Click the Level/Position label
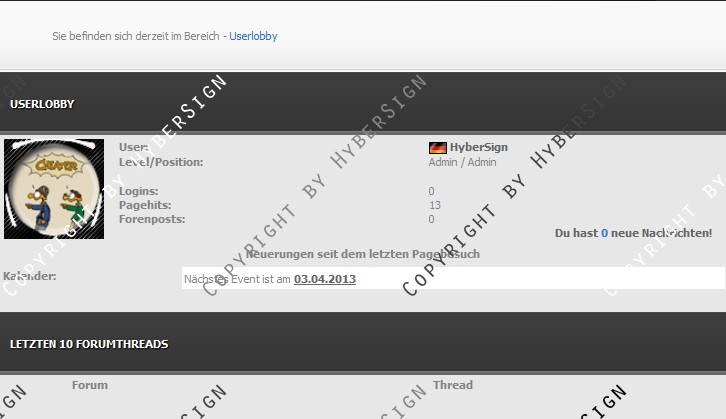726x419 pixels. 160,162
